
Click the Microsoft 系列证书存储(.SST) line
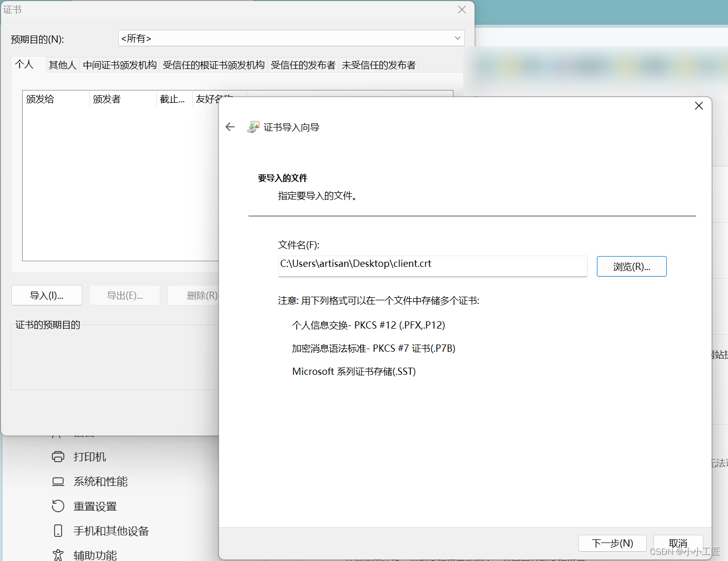pyautogui.click(x=354, y=371)
